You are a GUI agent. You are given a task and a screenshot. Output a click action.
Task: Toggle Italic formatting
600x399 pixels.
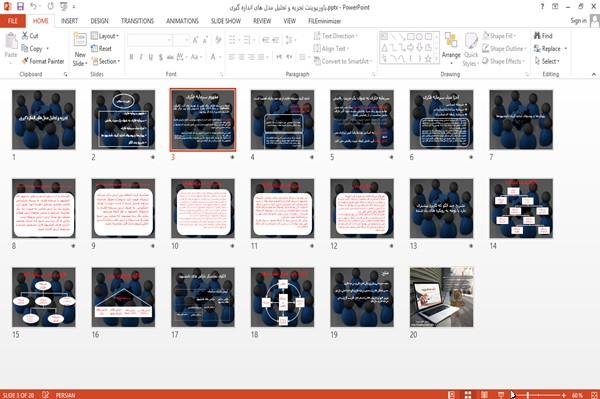point(141,57)
